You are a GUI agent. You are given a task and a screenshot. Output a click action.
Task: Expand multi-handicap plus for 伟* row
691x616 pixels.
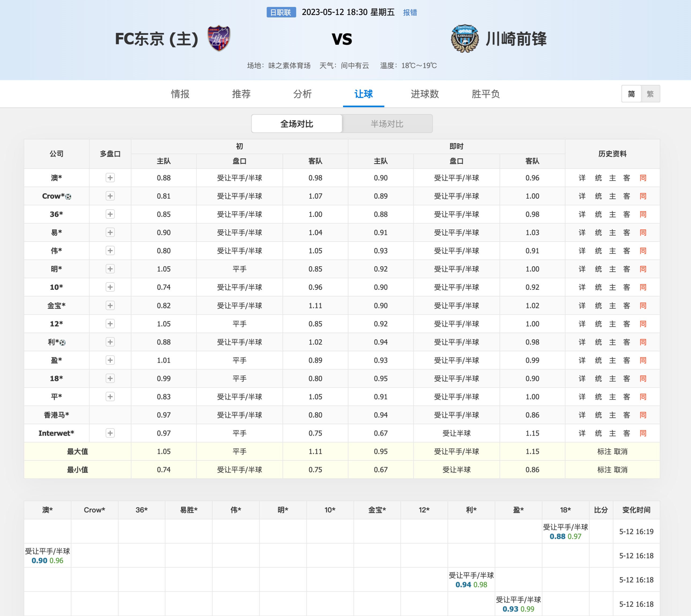tap(110, 251)
